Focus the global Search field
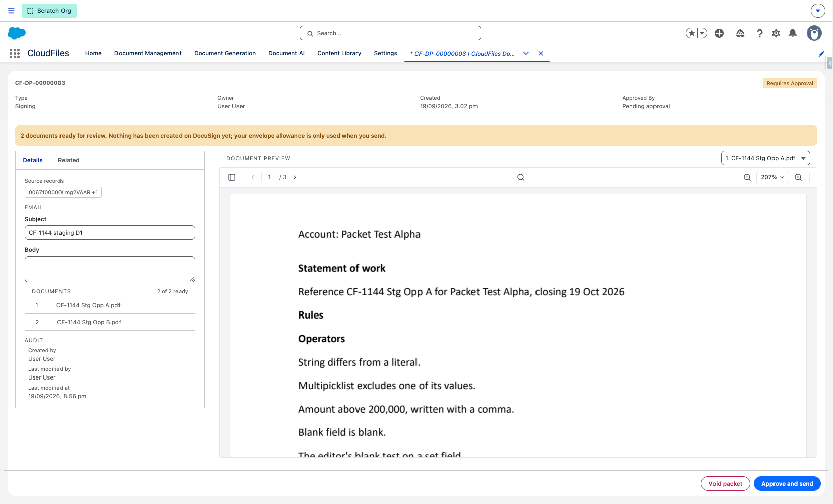 390,33
